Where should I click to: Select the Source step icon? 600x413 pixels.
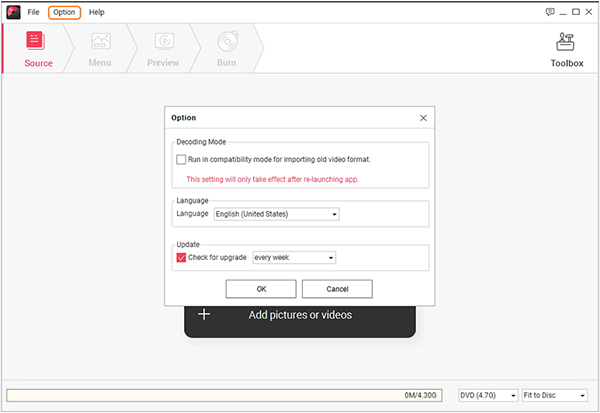pos(36,41)
